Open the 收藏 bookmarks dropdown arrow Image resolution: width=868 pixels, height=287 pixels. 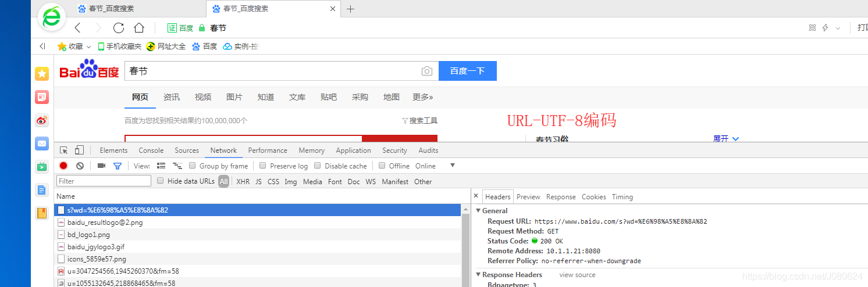pos(88,47)
